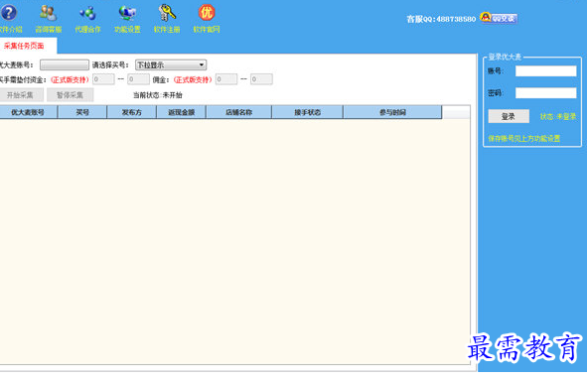Click the 暂停采集 button
The height and width of the screenshot is (379, 588).
[x=71, y=95]
